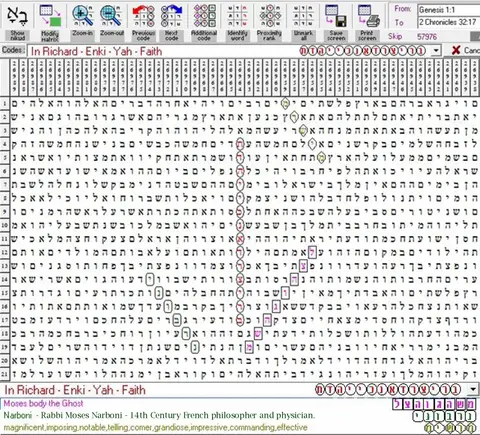Toggle the Show nikud icon
Viewport: 480px width, 435px height.
pos(17,22)
